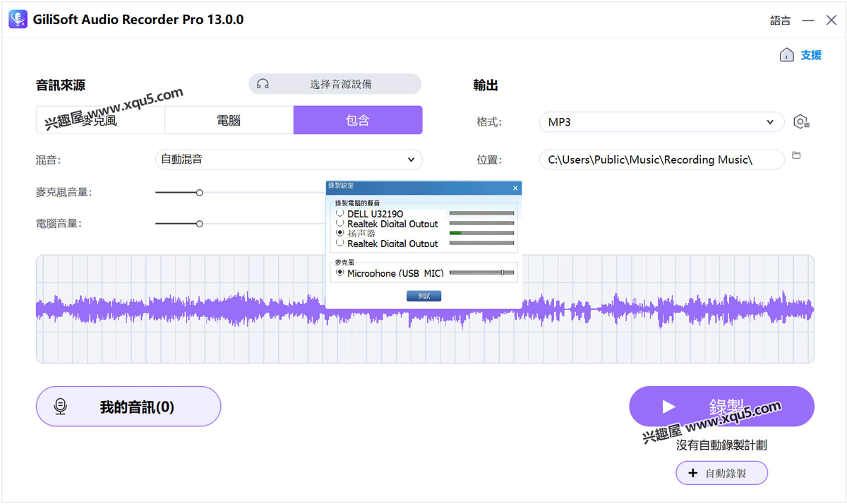Select the 扬声器 radio button

pos(340,232)
